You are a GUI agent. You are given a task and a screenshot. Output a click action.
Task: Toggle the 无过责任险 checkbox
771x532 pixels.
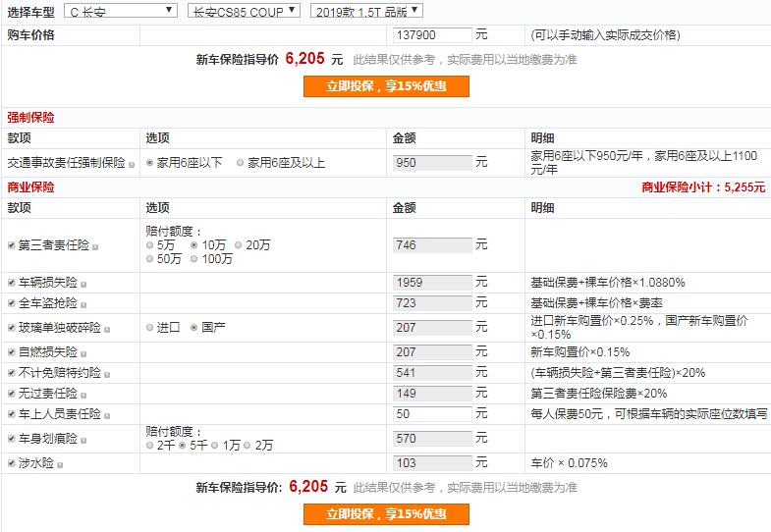coord(12,394)
